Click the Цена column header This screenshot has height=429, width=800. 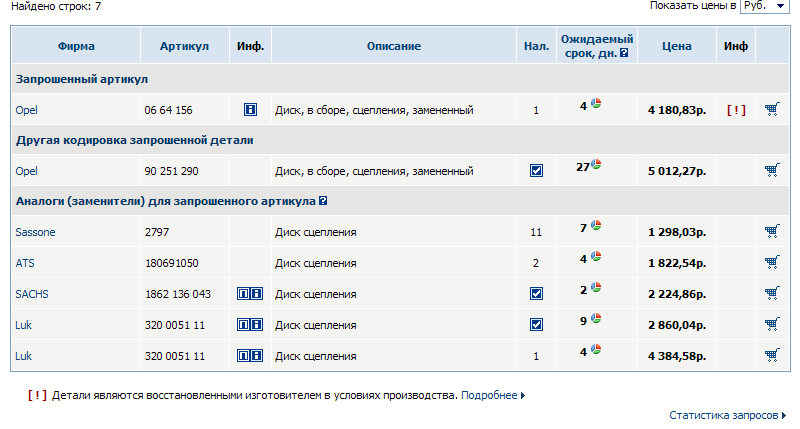(676, 46)
